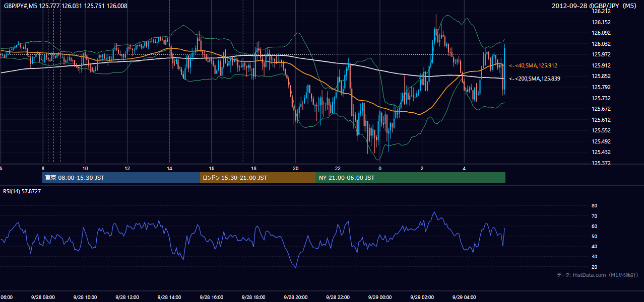Viewport: 644px width, 302px height.
Task: Click the RSI level 40 label
Action: 594,246
